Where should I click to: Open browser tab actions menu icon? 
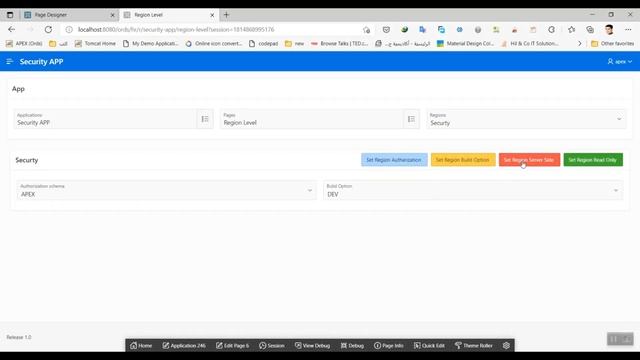(10, 15)
